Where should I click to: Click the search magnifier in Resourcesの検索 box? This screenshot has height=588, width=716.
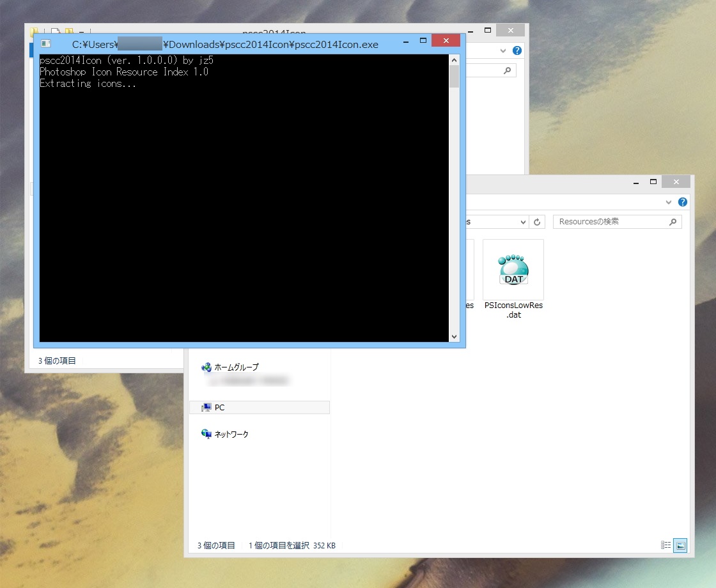(672, 221)
